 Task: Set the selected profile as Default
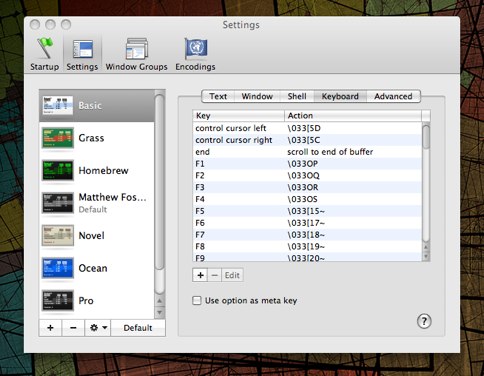138,328
